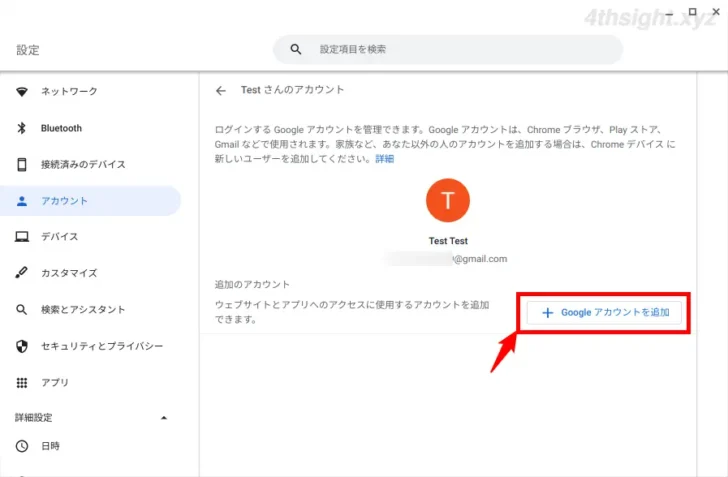Image resolution: width=728 pixels, height=477 pixels.
Task: Open 検索とアシスタント settings
Action: [91, 309]
